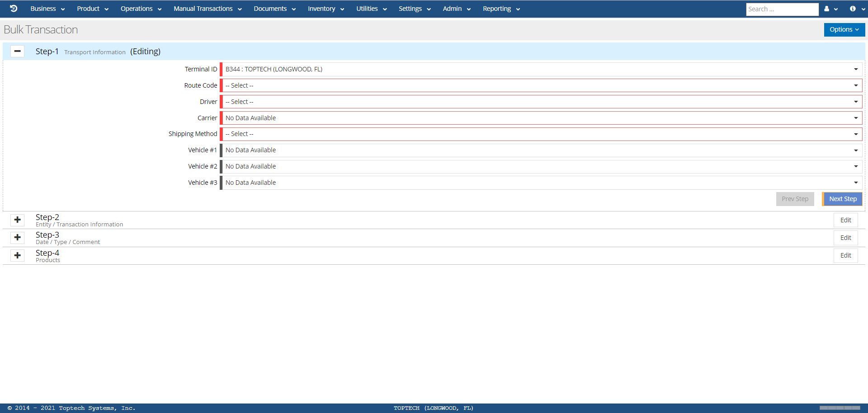Open the Carrier dropdown
The image size is (868, 413).
click(542, 118)
